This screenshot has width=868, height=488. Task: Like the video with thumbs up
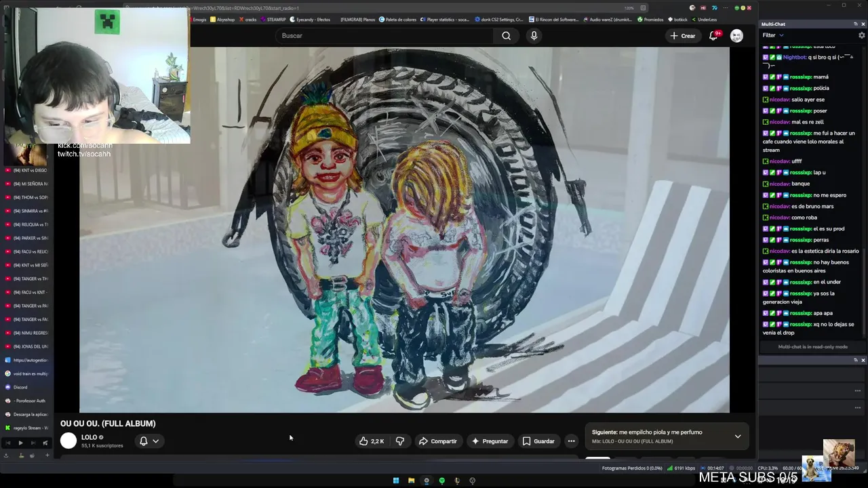click(x=372, y=441)
